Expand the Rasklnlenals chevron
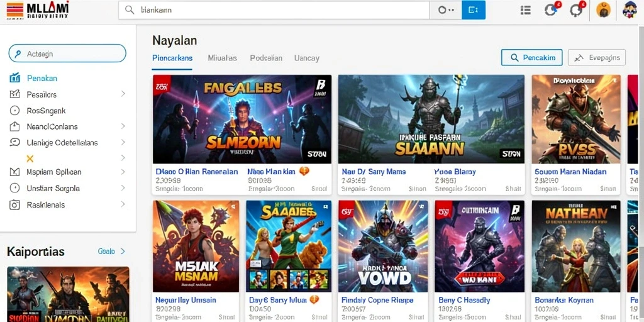The image size is (644, 322). click(x=123, y=204)
